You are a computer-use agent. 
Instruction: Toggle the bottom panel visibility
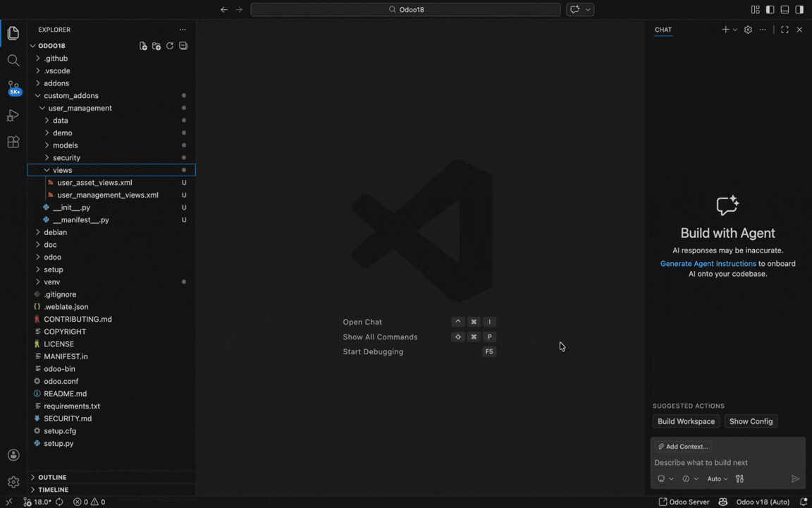(785, 9)
